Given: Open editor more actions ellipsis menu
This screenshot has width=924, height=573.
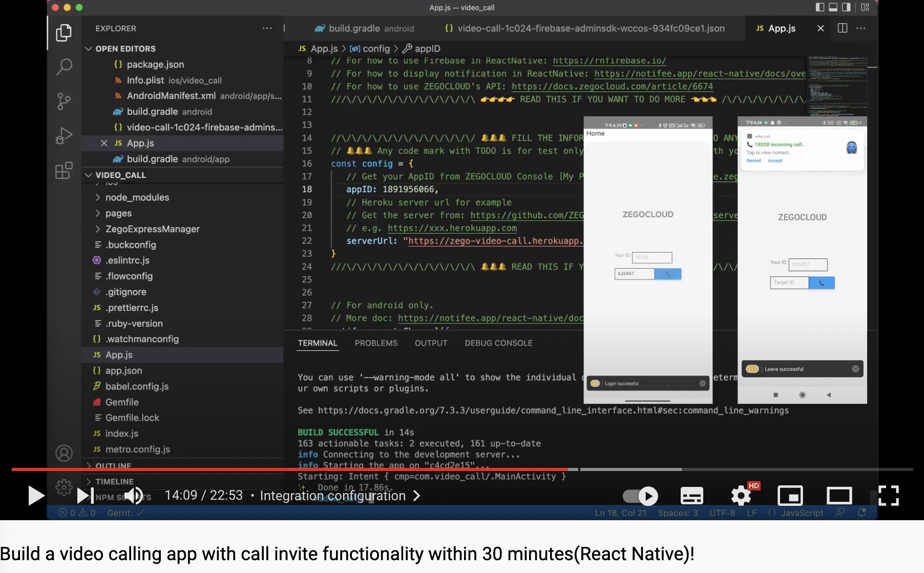Looking at the screenshot, I should [860, 28].
